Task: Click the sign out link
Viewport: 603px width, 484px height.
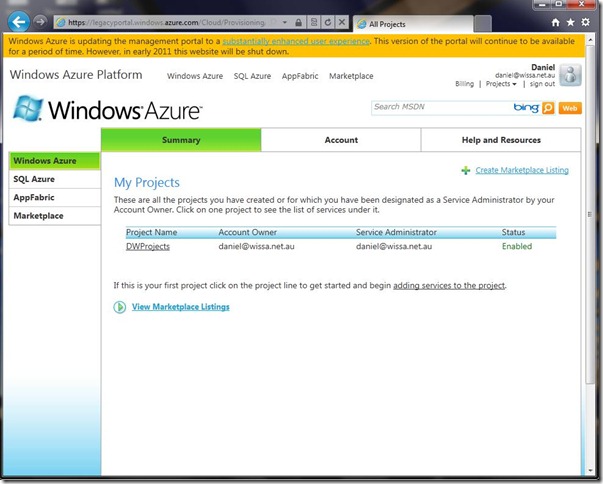Action: click(542, 84)
